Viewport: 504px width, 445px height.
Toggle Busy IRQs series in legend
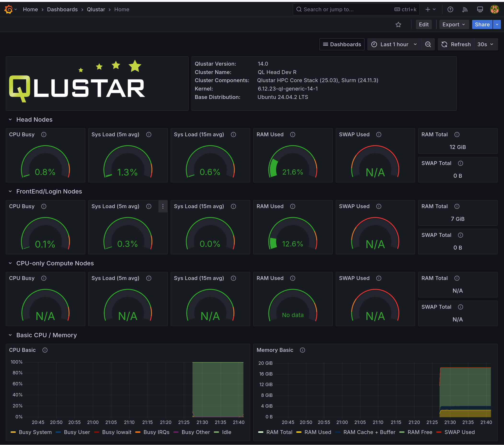[x=156, y=432]
